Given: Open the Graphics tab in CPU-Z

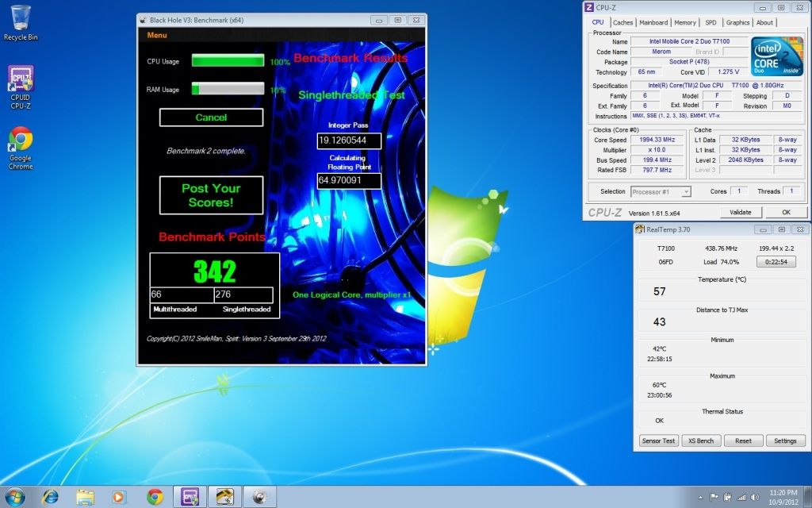Looking at the screenshot, I should coord(737,22).
